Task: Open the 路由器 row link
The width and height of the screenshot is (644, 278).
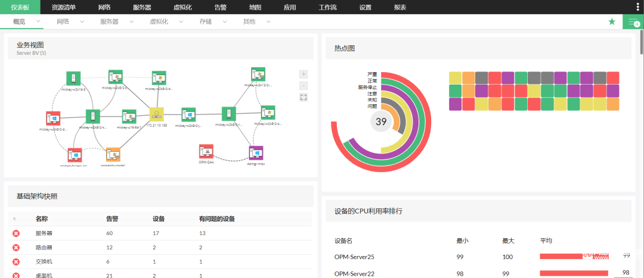Action: tap(44, 248)
